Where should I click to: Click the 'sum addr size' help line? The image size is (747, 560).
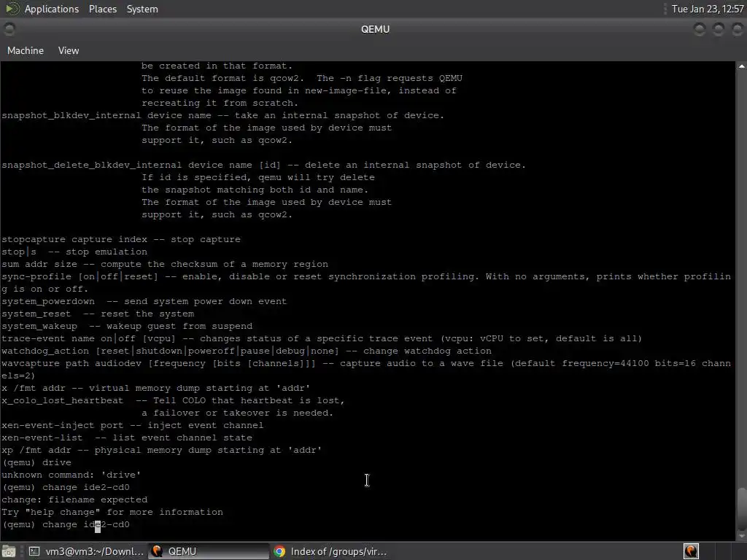point(165,264)
